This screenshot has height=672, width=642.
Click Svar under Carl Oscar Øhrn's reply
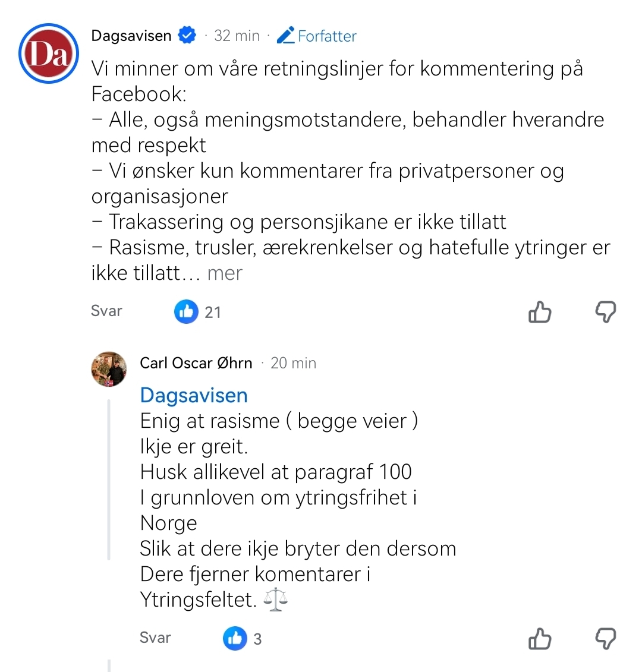click(155, 638)
